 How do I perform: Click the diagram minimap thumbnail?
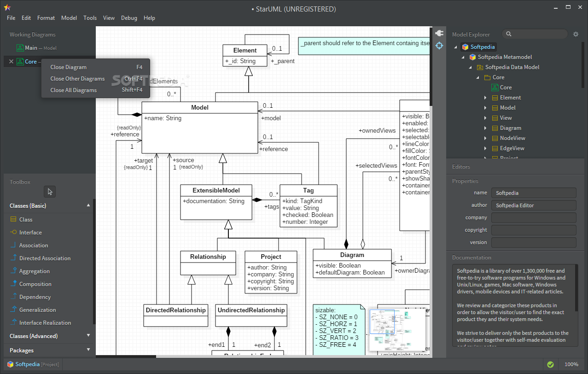tap(396, 330)
